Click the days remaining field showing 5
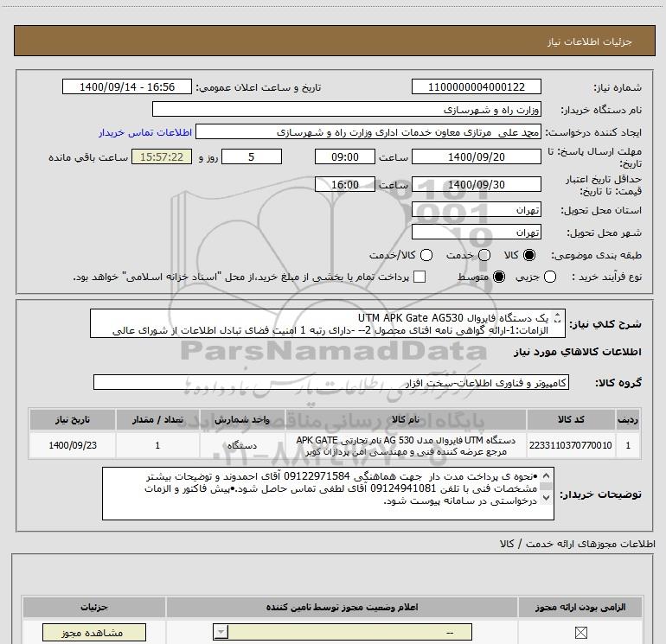Image resolution: width=666 pixels, height=644 pixels. pos(252,156)
